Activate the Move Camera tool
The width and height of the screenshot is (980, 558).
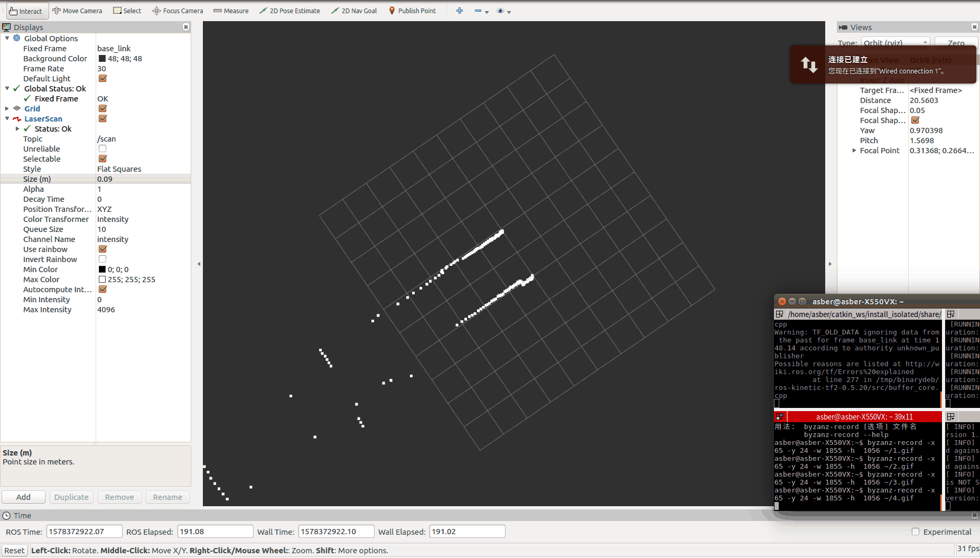[x=77, y=11]
